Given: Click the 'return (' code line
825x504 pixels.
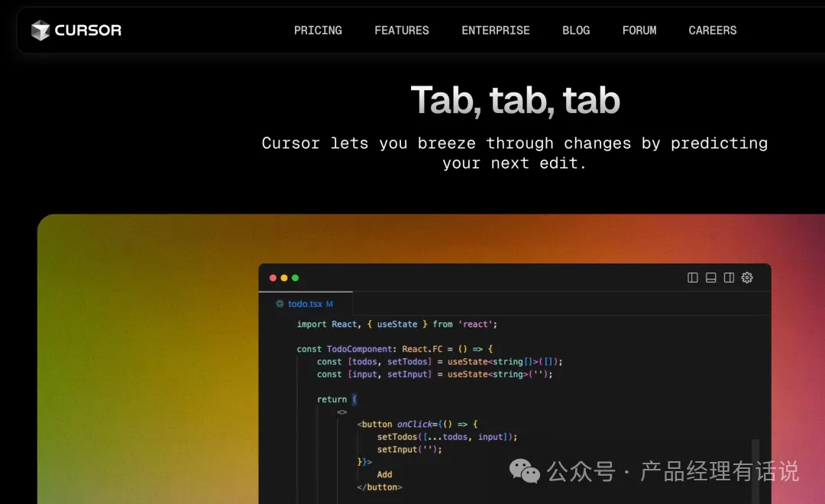Looking at the screenshot, I should pyautogui.click(x=337, y=399).
